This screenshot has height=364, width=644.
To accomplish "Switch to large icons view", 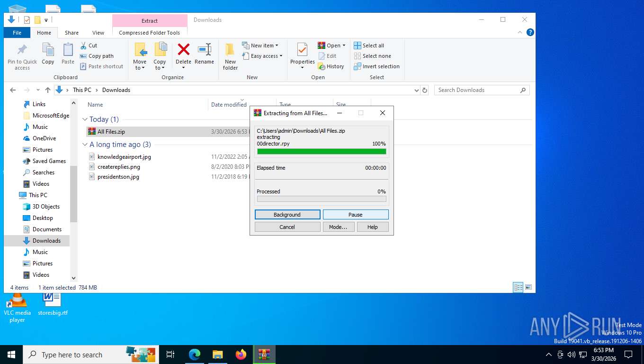I will point(528,287).
